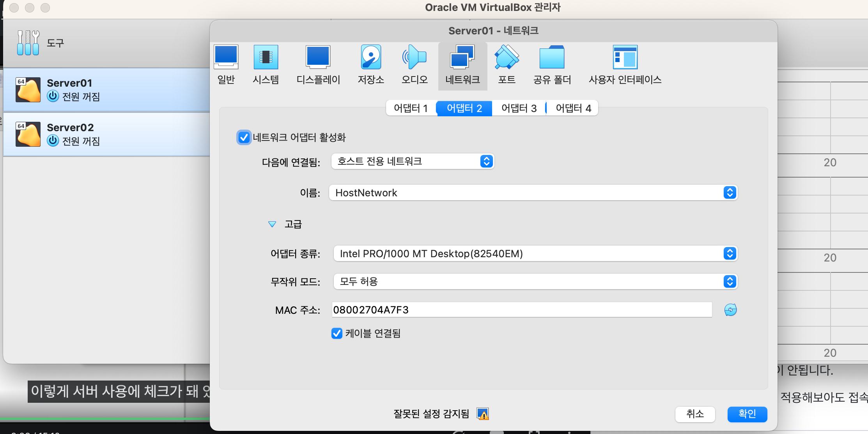
Task: Open the HostNetwork name dropdown
Action: click(x=533, y=193)
